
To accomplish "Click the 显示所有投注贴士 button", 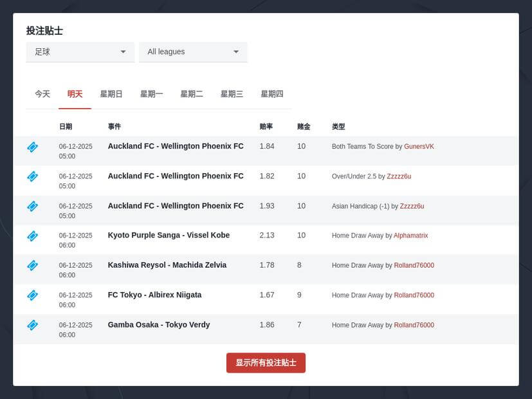I will [x=266, y=362].
